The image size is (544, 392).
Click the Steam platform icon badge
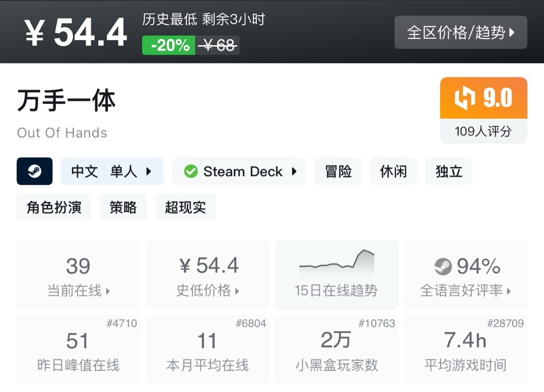(x=34, y=172)
